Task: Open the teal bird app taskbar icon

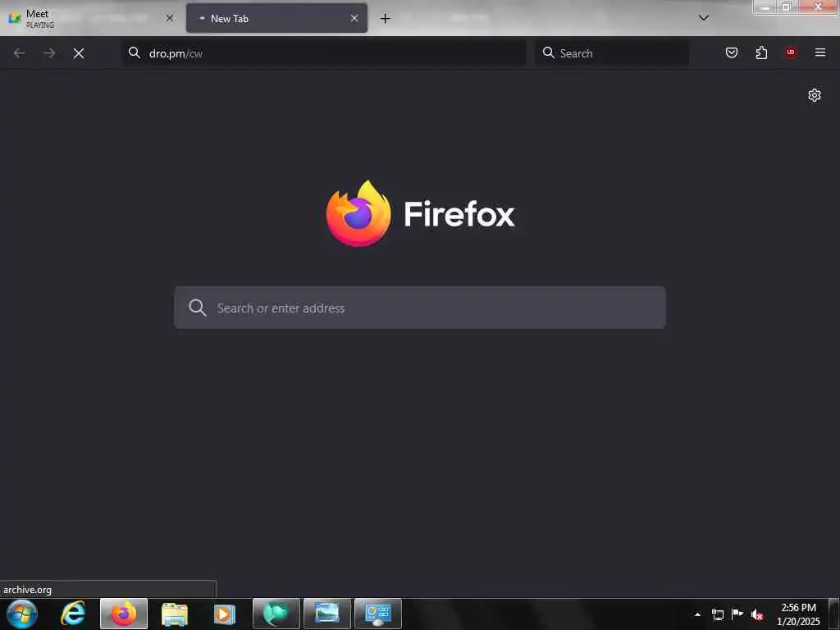Action: (x=276, y=614)
